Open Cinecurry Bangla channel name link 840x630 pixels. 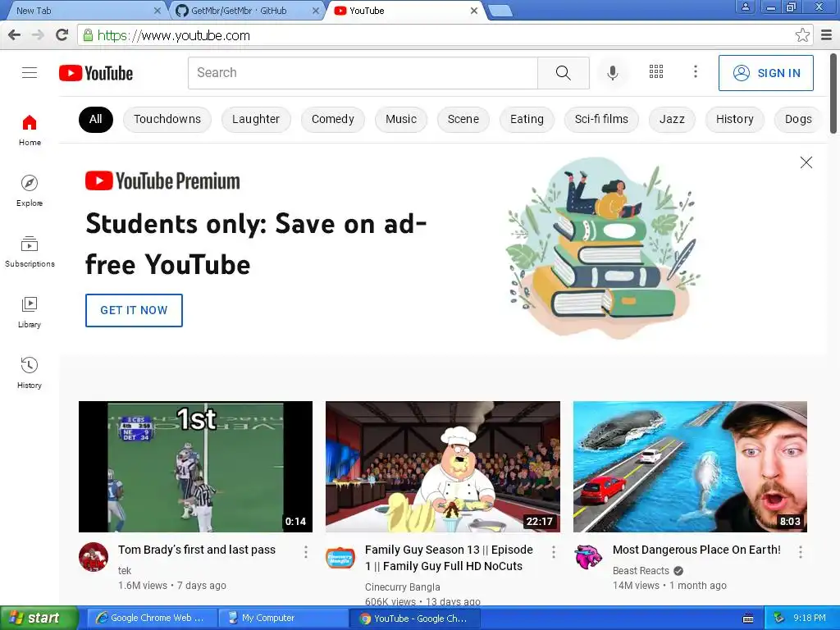point(402,587)
